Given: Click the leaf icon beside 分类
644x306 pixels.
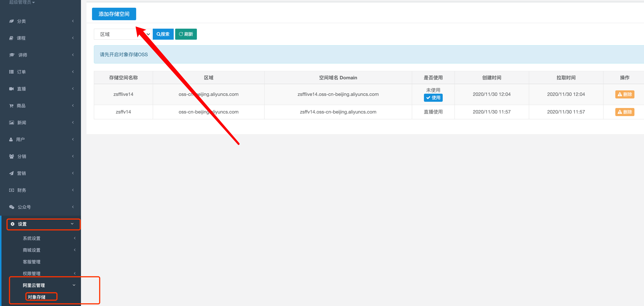Looking at the screenshot, I should pos(11,21).
